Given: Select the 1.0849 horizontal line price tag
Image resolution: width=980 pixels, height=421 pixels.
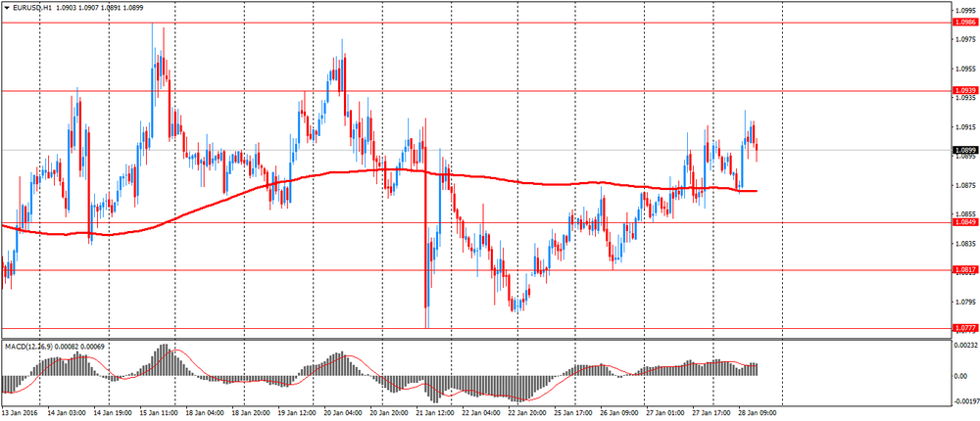Looking at the screenshot, I should click(964, 221).
